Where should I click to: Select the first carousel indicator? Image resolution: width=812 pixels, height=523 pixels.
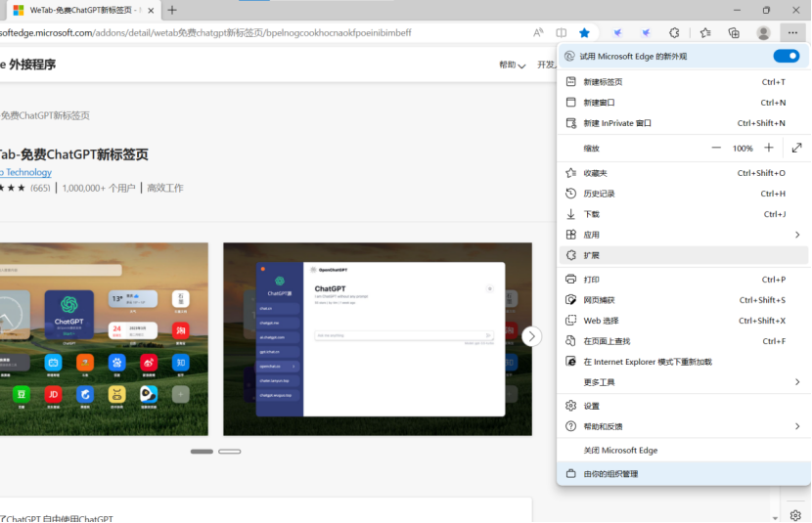pos(202,452)
